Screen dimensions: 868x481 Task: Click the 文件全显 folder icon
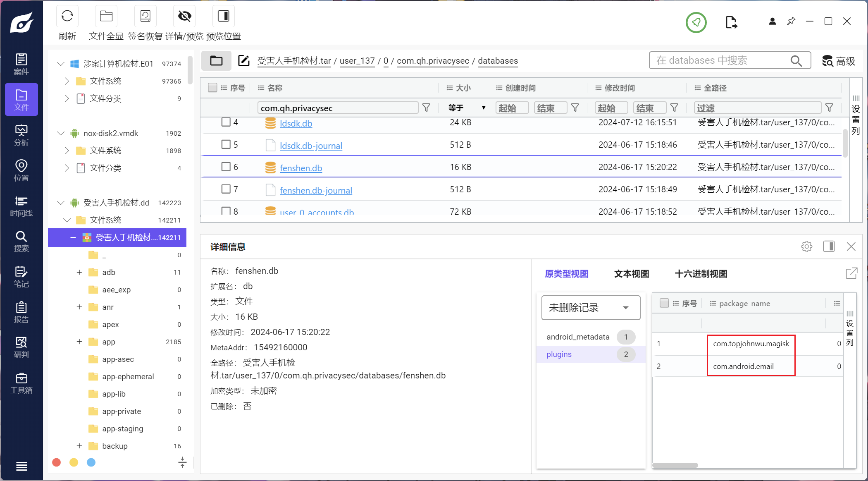(x=106, y=17)
